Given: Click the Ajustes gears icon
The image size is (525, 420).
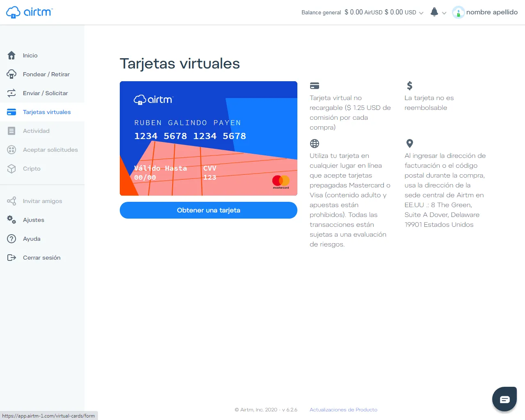Looking at the screenshot, I should 11,220.
